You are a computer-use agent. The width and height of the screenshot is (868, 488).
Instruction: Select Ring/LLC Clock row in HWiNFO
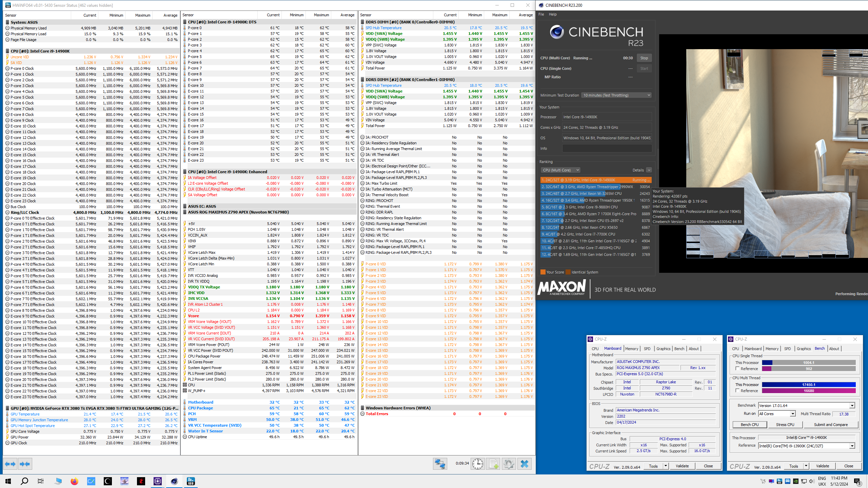click(x=92, y=212)
